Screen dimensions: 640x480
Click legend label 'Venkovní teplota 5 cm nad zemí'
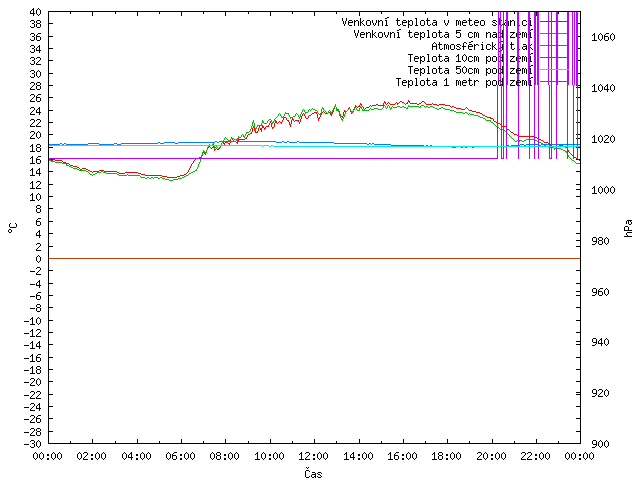point(443,34)
